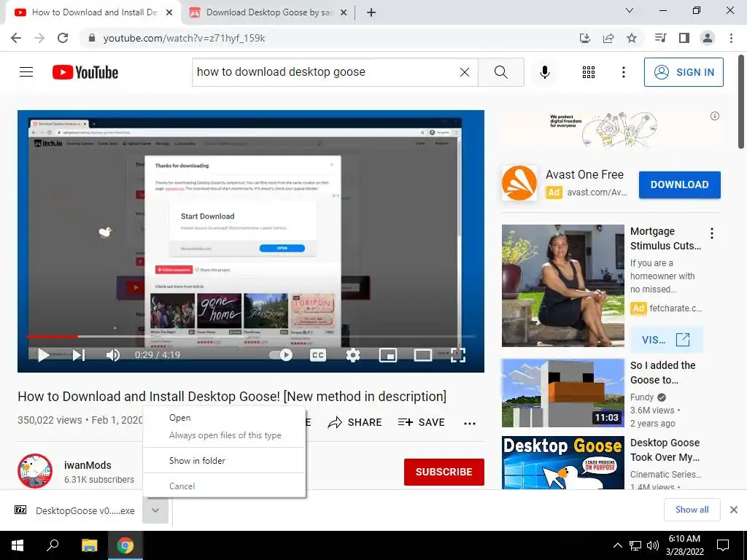The height and width of the screenshot is (560, 747).
Task: Switch to miniplayer mode
Action: (x=388, y=355)
